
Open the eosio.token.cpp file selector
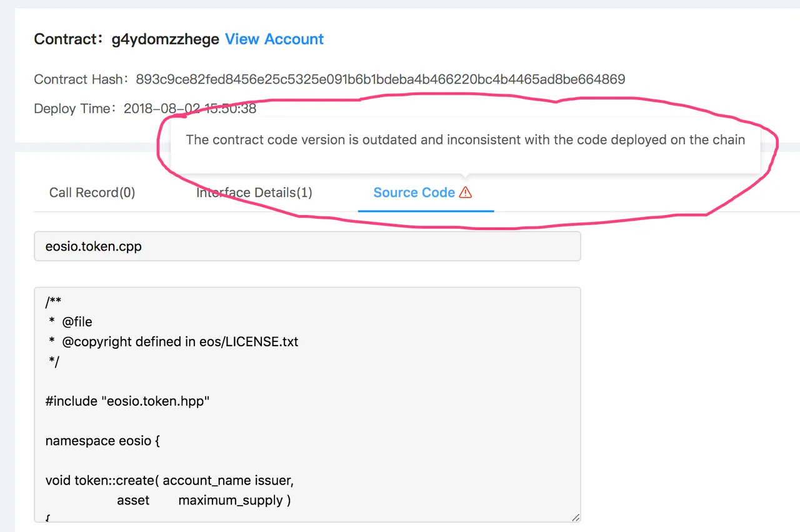[x=307, y=246]
